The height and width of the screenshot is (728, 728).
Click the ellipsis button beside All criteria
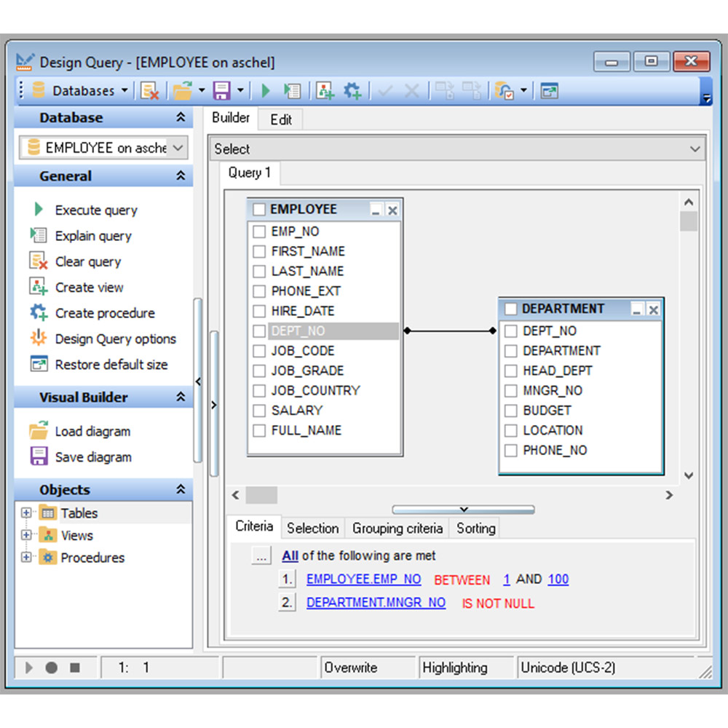261,555
